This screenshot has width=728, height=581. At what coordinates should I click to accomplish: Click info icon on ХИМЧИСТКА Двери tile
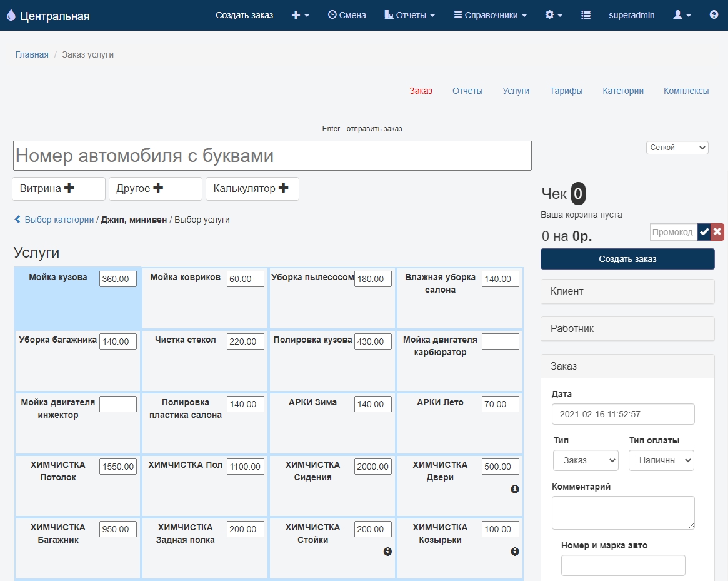515,489
